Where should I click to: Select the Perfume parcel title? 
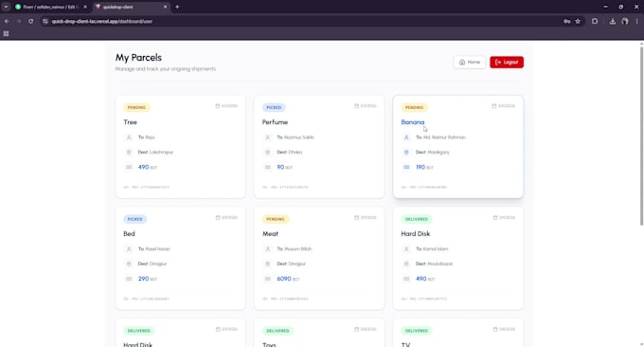[x=275, y=122]
